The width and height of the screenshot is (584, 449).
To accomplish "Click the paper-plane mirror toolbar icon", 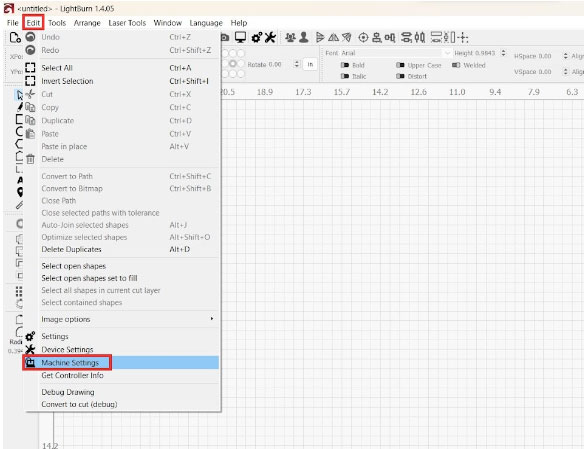I will (347, 37).
